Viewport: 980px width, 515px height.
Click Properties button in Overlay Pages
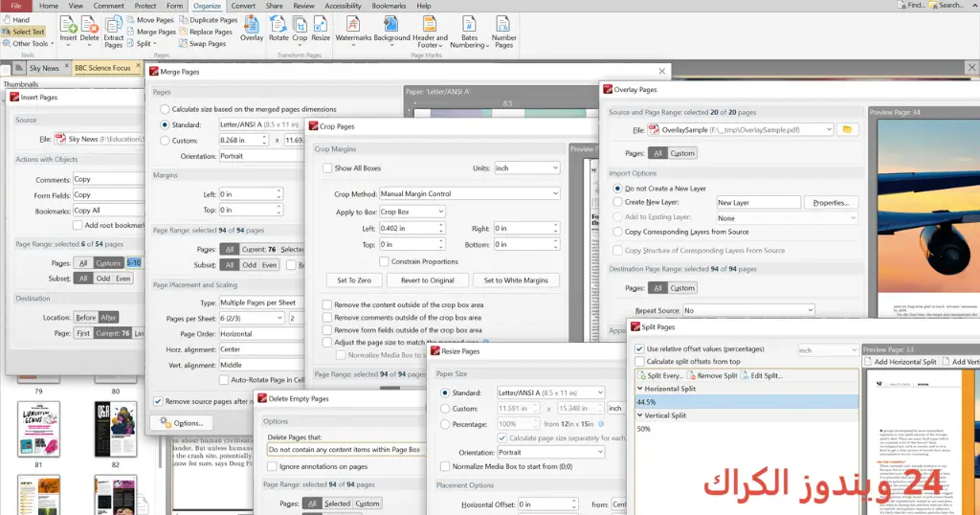pos(831,203)
